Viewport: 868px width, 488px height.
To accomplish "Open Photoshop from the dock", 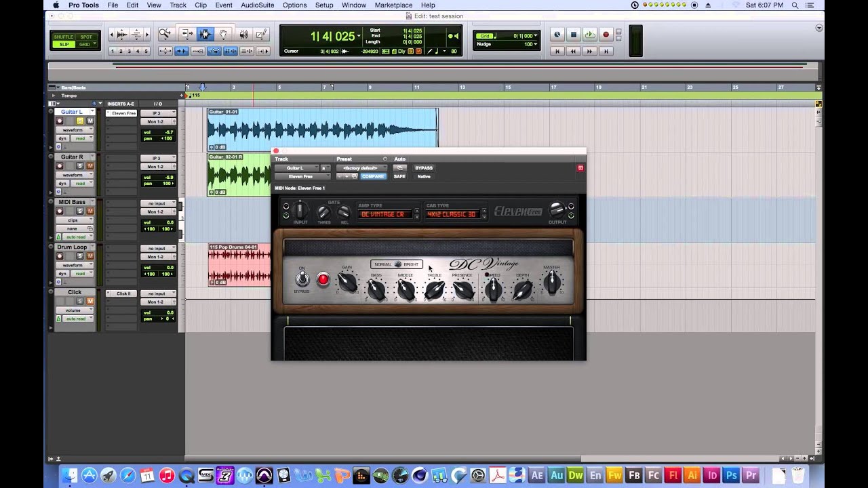I will coord(731,476).
